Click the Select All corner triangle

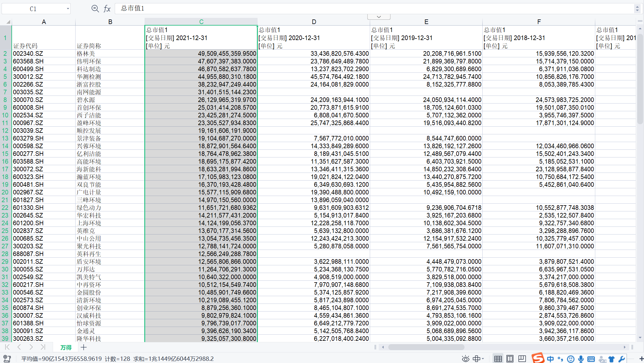click(x=8, y=22)
